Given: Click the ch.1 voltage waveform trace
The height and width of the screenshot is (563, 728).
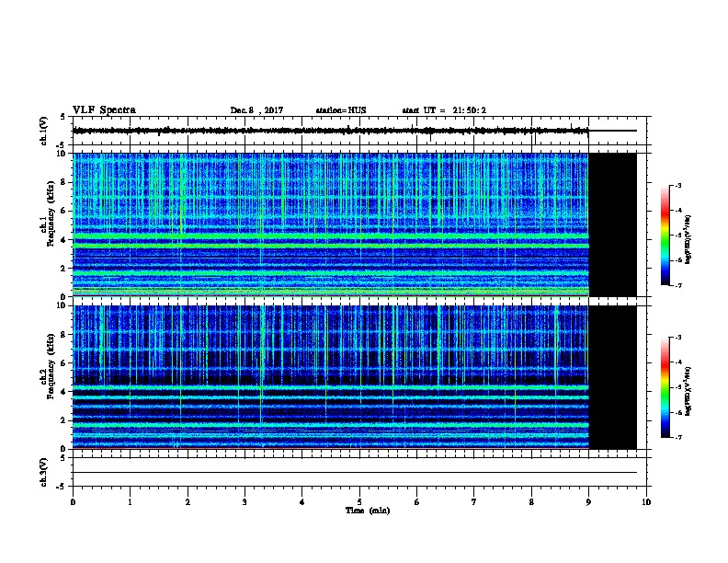Looking at the screenshot, I should click(x=331, y=131).
